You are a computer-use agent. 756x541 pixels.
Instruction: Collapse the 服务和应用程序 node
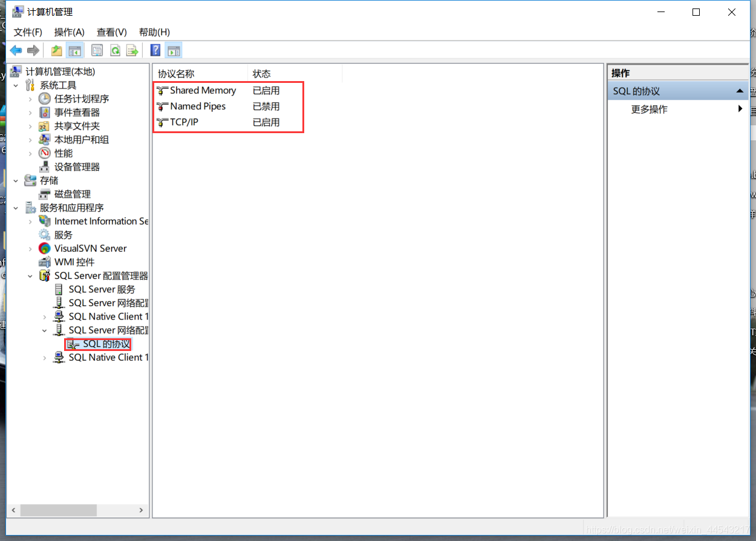(16, 208)
